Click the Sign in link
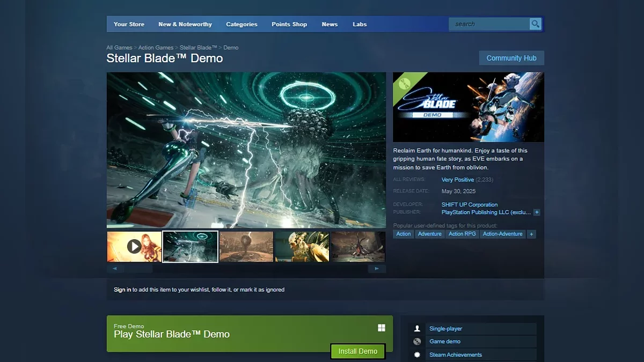644x362 pixels. point(122,290)
